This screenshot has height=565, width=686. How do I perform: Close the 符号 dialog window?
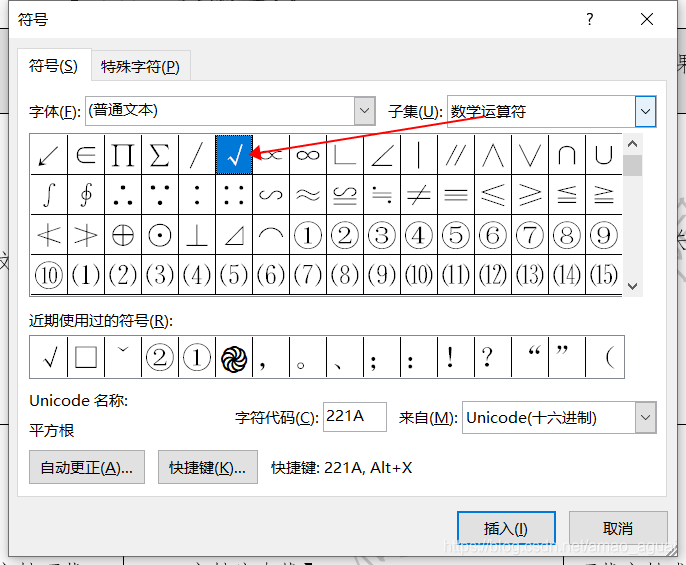(647, 19)
